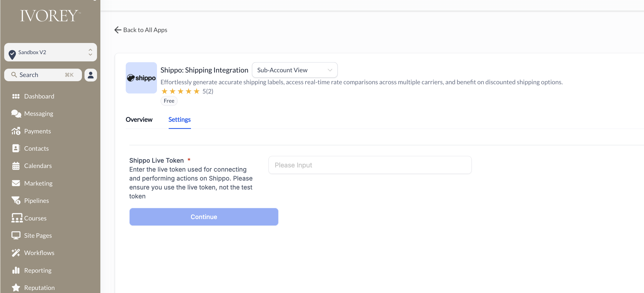The height and width of the screenshot is (293, 644).
Task: Open the Sandbox V2 account switcher
Action: 50,52
